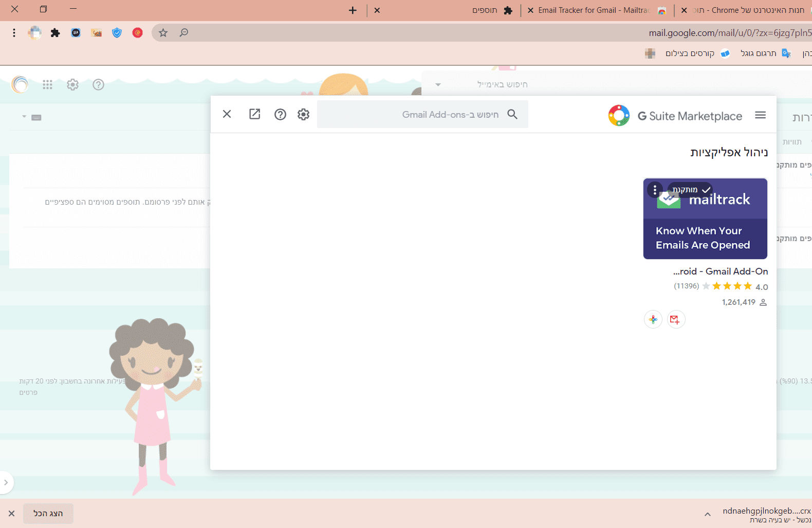
Task: Open the Chrome extensions puzzle icon
Action: pos(55,33)
